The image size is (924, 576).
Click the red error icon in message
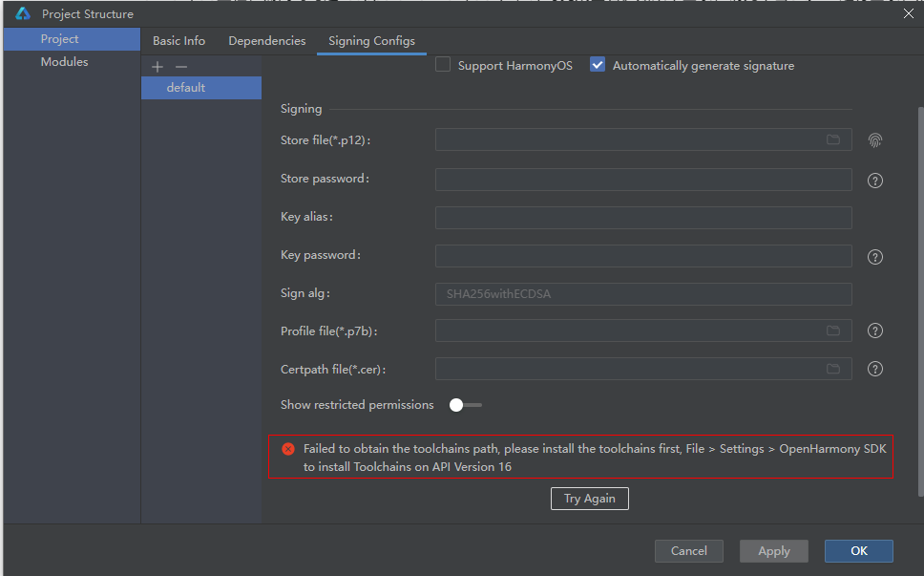click(x=288, y=449)
